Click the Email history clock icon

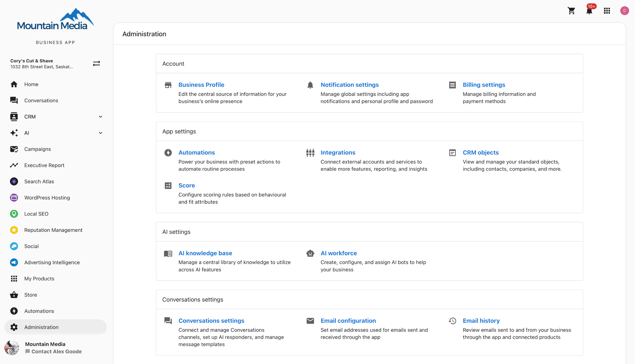[452, 321]
